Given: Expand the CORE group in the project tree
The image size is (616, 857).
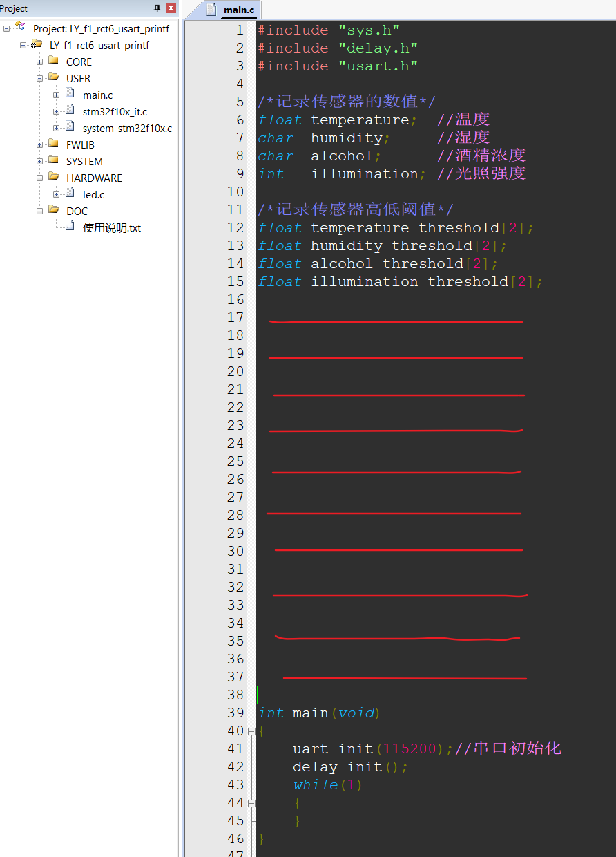Looking at the screenshot, I should pyautogui.click(x=39, y=62).
